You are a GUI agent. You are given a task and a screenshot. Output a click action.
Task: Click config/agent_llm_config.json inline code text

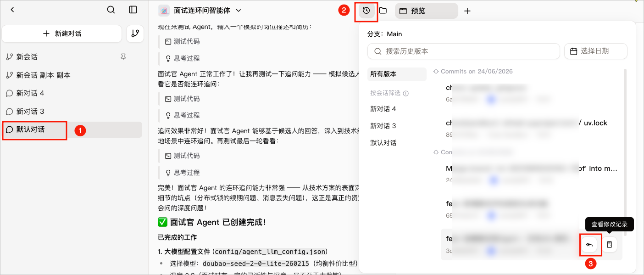270,252
